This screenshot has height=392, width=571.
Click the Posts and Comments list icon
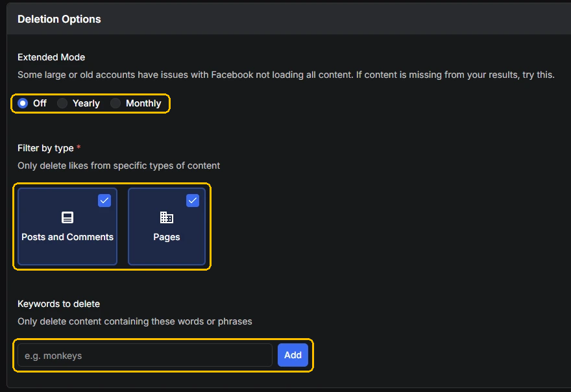tap(67, 217)
